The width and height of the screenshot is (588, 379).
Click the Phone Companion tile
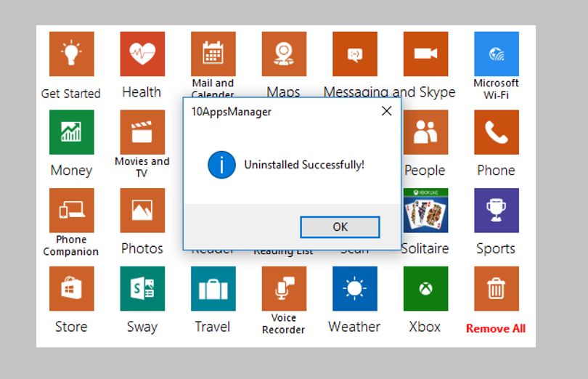tap(72, 210)
